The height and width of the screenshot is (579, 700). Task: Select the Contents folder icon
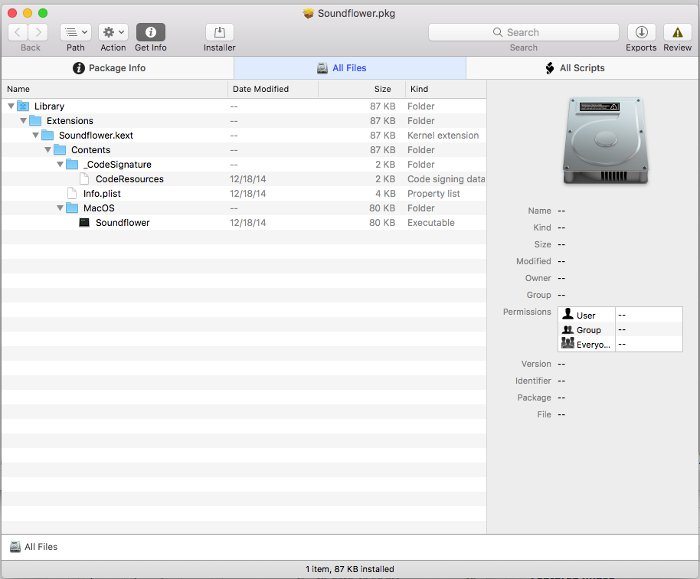pyautogui.click(x=60, y=150)
